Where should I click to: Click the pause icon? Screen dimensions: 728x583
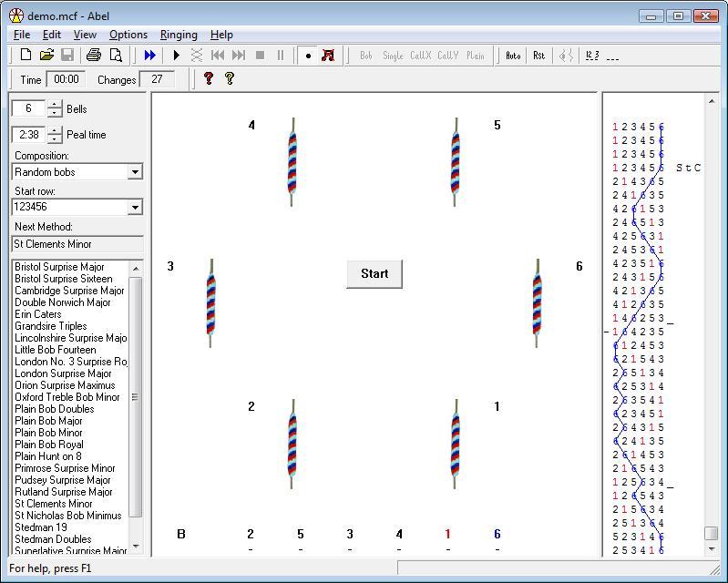click(281, 56)
